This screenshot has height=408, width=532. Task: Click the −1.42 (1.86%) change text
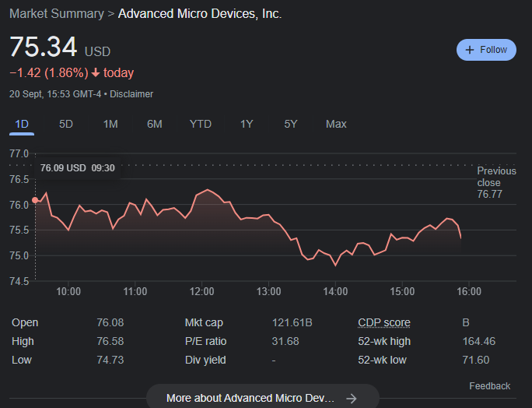[x=49, y=72]
